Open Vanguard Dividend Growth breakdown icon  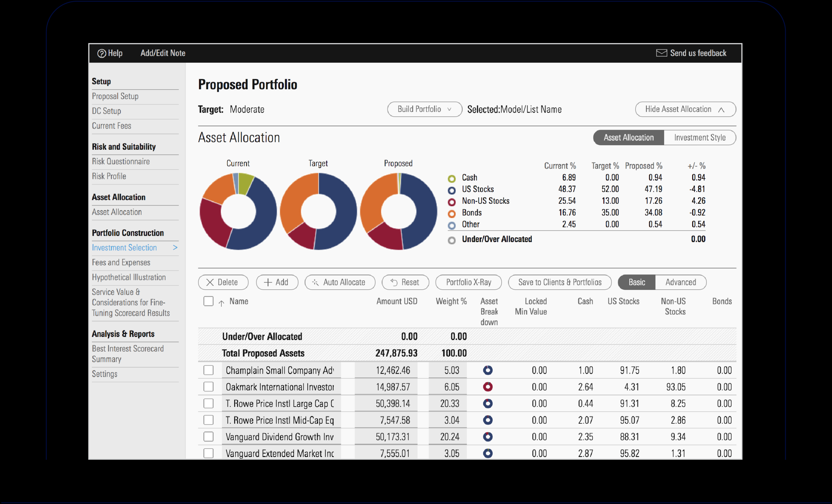[x=488, y=436]
